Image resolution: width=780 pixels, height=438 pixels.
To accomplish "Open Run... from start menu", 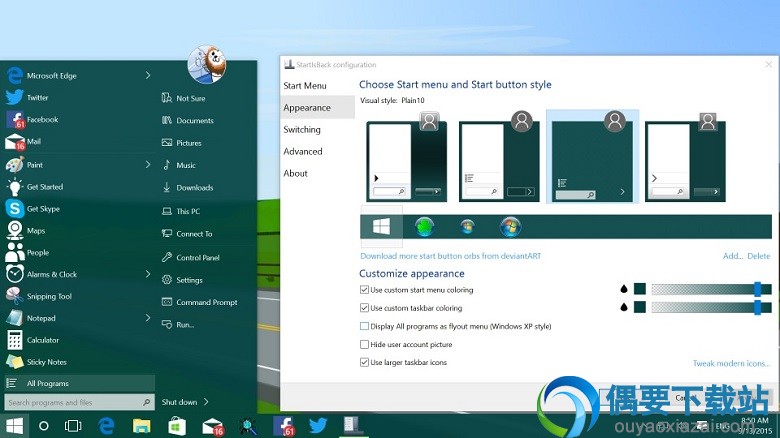I will coord(178,325).
